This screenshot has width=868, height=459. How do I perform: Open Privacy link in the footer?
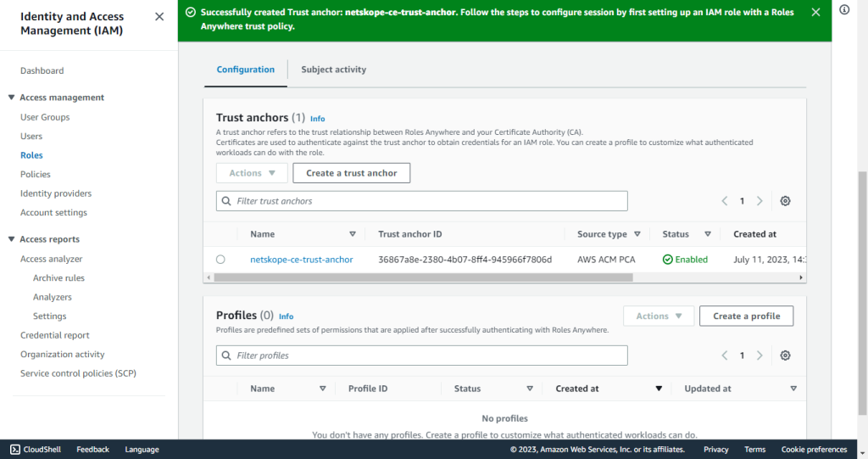pos(715,450)
